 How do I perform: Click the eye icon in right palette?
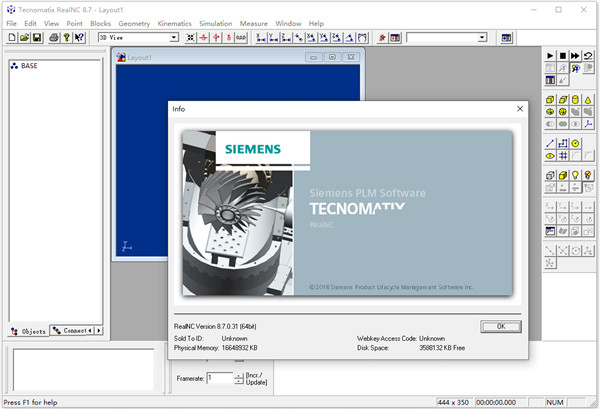coord(550,155)
